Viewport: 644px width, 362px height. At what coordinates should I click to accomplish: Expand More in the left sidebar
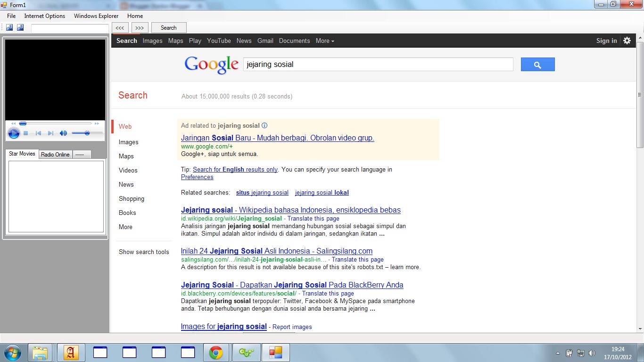click(125, 227)
